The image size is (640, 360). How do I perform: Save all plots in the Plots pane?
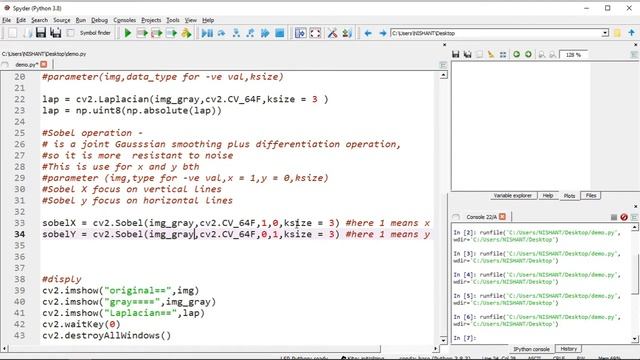(468, 54)
